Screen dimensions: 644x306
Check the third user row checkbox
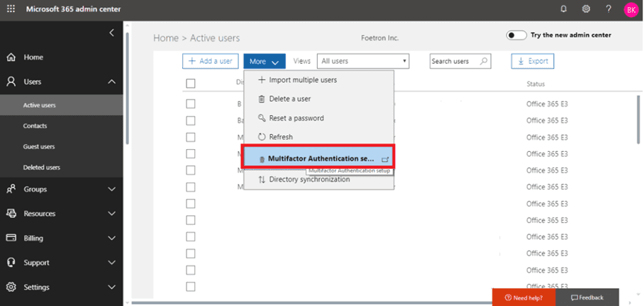191,137
